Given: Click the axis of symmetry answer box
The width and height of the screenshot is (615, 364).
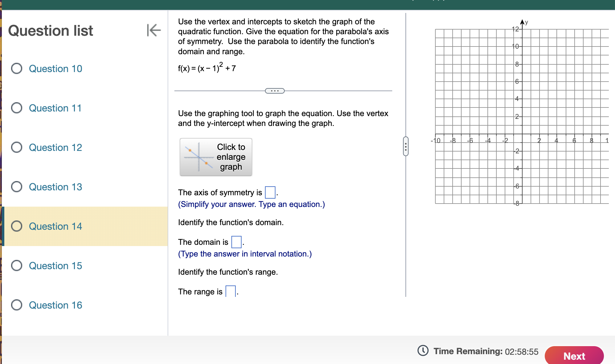Looking at the screenshot, I should [x=270, y=192].
